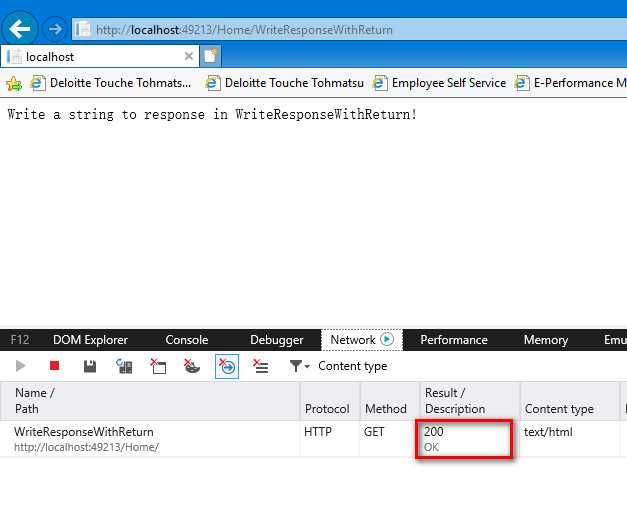The width and height of the screenshot is (627, 531).
Task: Sort by Name / Path column header
Action: tap(150, 401)
